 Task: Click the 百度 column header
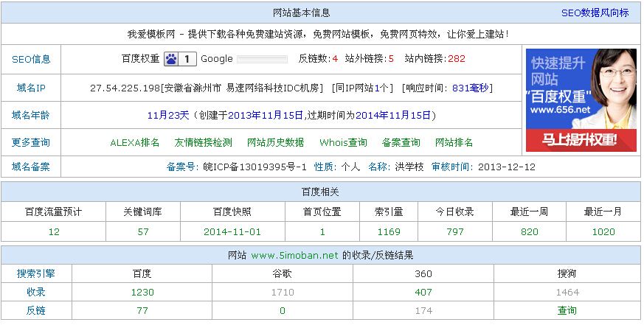click(142, 273)
